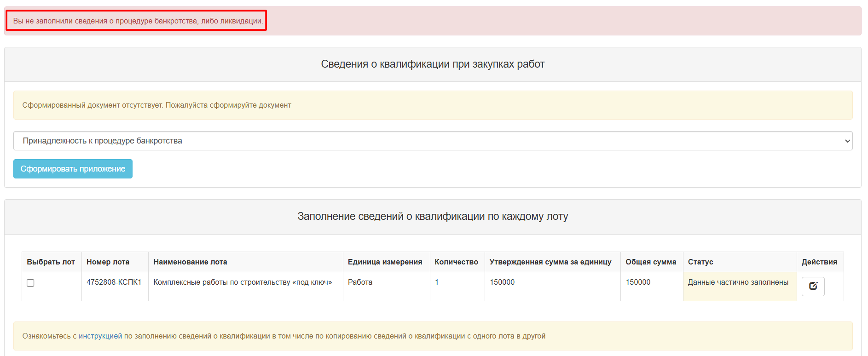Open the «Принадлежность к процедуре банкротства» dropdown

pos(433,141)
